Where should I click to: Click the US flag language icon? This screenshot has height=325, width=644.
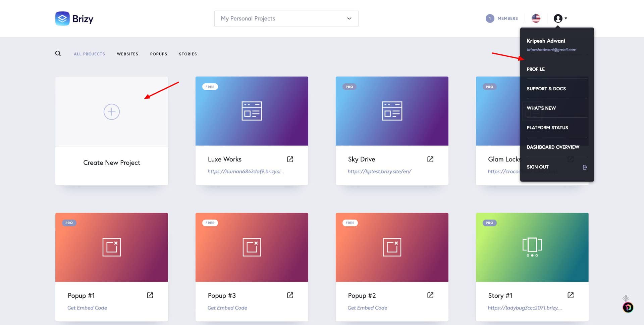pyautogui.click(x=536, y=18)
